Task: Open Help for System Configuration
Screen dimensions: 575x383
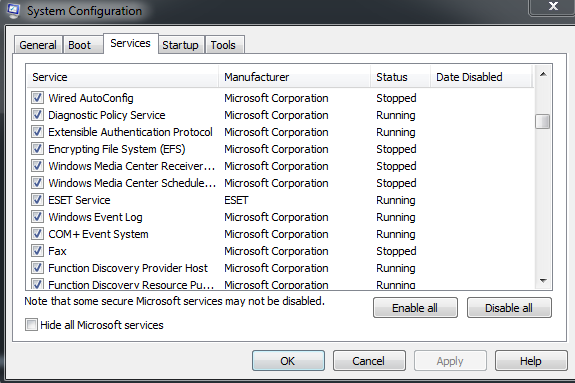Action: 531,361
